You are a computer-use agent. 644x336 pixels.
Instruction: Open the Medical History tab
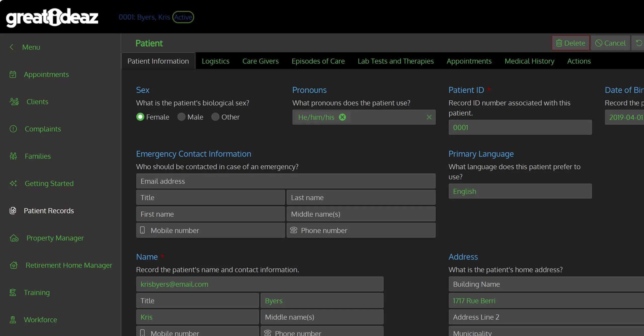(530, 61)
